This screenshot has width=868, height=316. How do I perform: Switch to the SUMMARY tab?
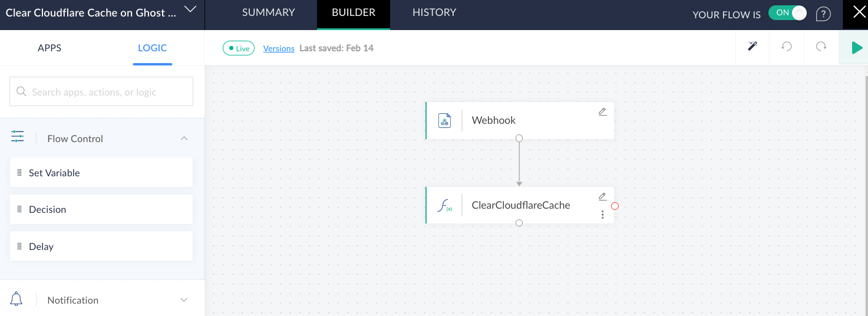tap(268, 12)
